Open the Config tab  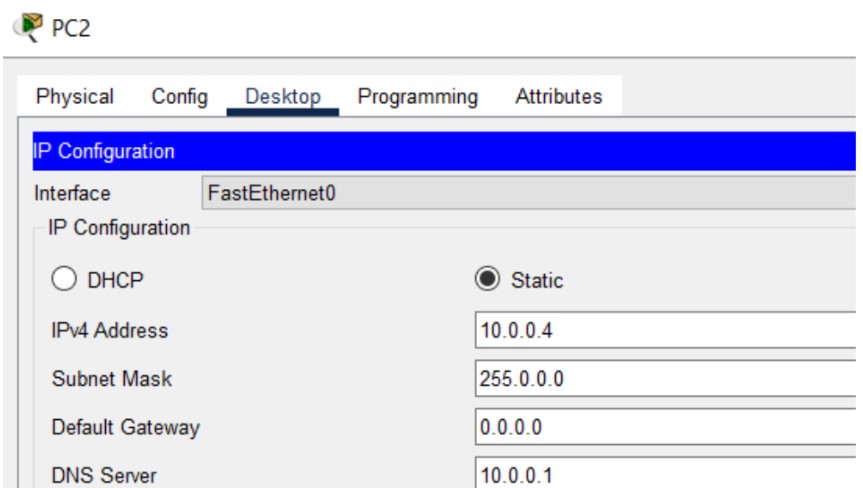tap(179, 96)
